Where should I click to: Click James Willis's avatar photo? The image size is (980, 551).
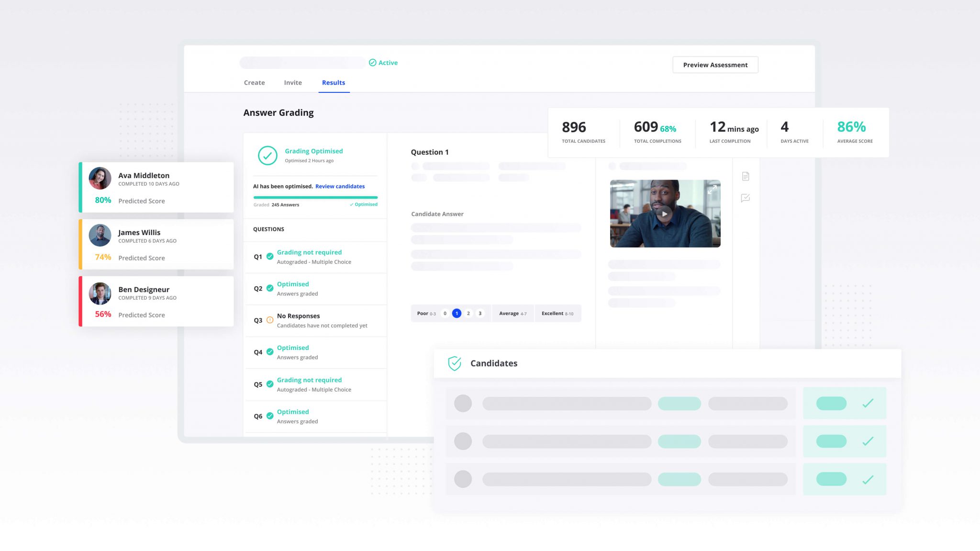(100, 235)
